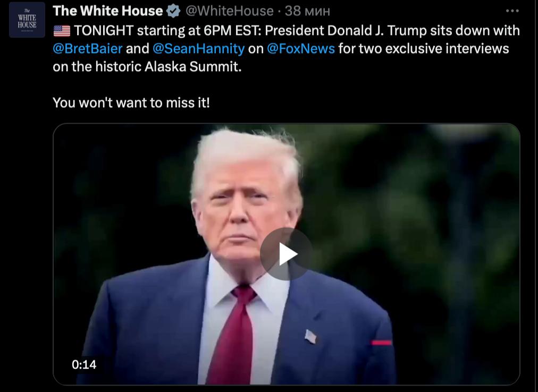Viewport: 538px width, 392px height.
Task: Open The White House display name link
Action: click(x=108, y=11)
